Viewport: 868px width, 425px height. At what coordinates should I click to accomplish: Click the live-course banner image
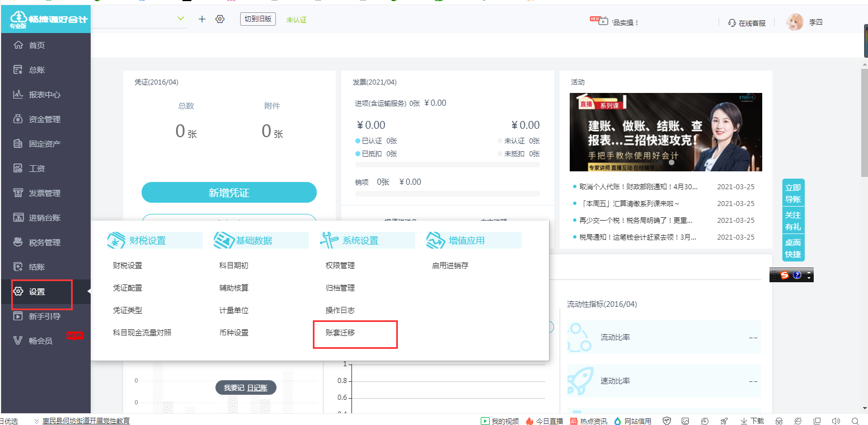coord(666,132)
